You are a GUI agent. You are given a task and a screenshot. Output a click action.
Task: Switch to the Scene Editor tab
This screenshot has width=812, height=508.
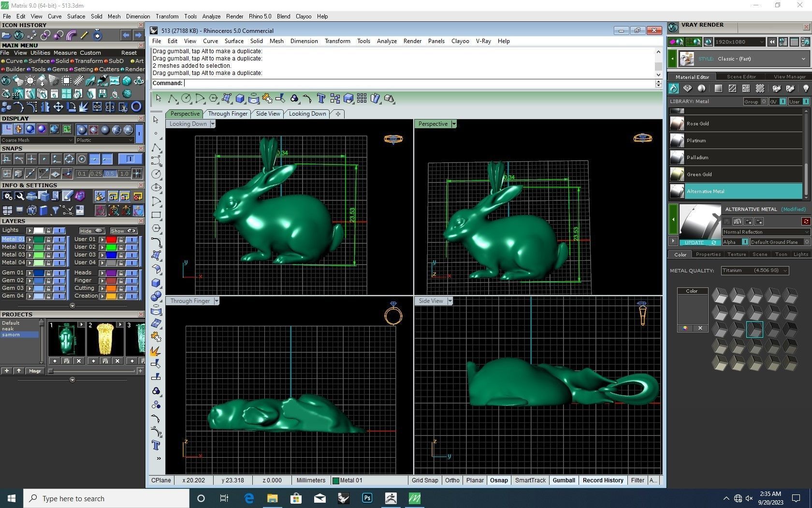741,77
